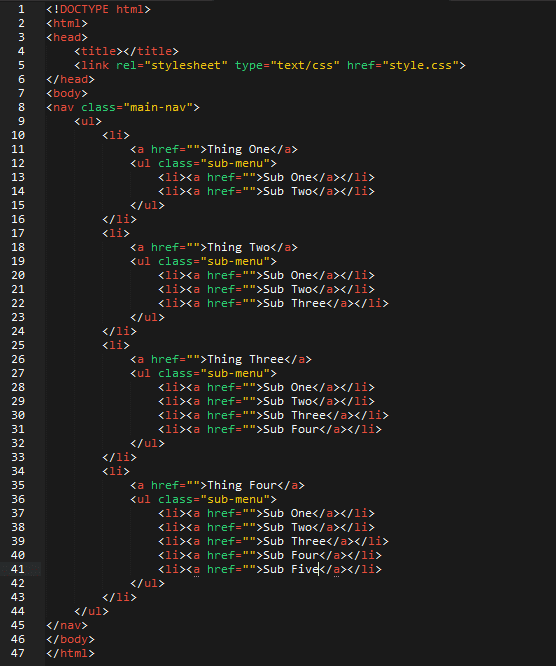This screenshot has height=666, width=556.
Task: Click "Sub One" text on line 13
Action: coord(288,178)
